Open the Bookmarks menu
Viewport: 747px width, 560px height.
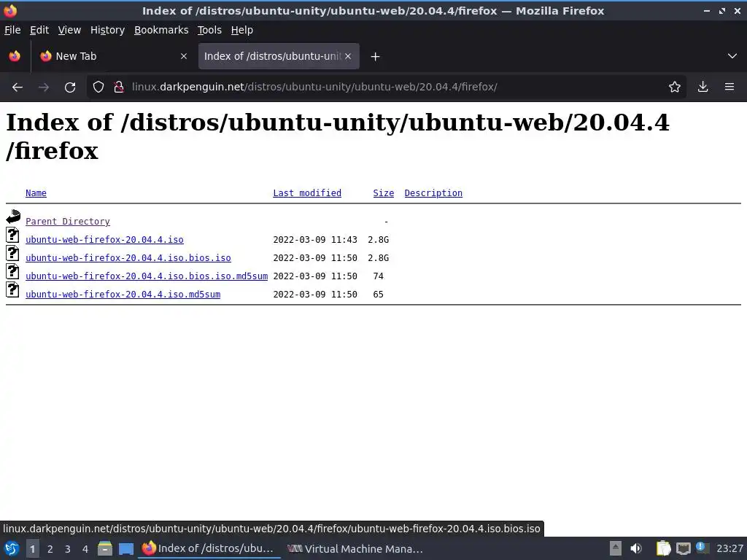click(161, 30)
